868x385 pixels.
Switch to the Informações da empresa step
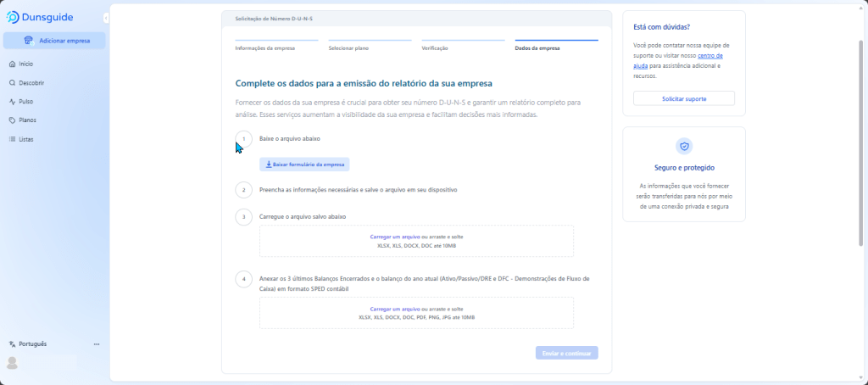(264, 48)
